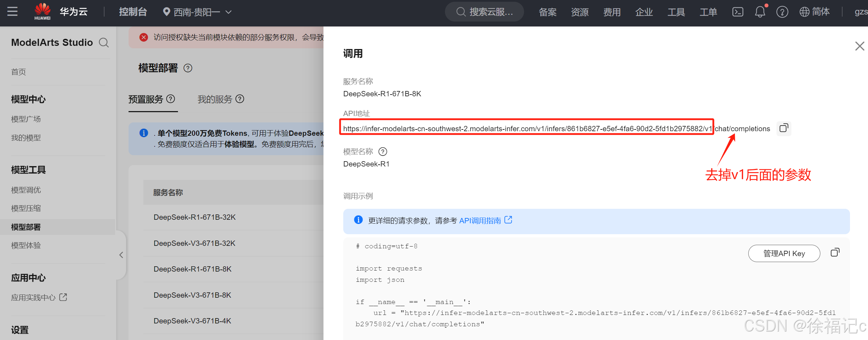Collapse the sidebar with arrow handle
The width and height of the screenshot is (868, 340).
coord(121,255)
